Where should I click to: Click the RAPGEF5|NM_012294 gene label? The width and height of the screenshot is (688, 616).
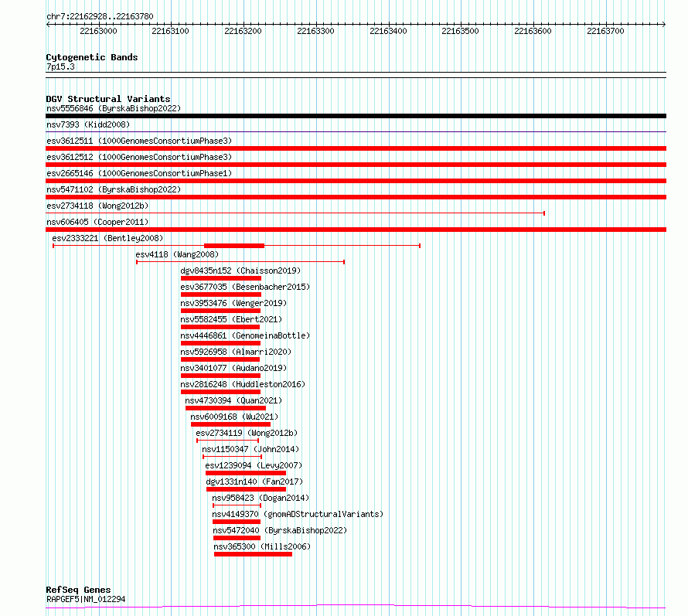(x=86, y=599)
